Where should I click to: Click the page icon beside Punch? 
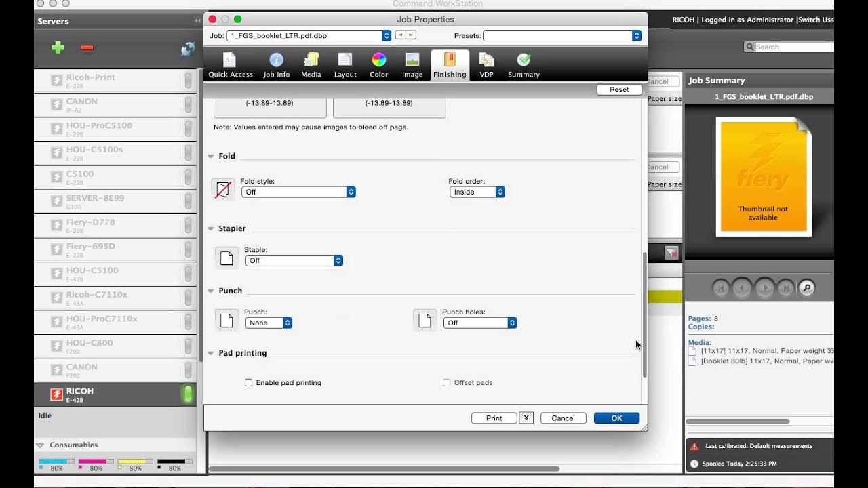click(226, 320)
